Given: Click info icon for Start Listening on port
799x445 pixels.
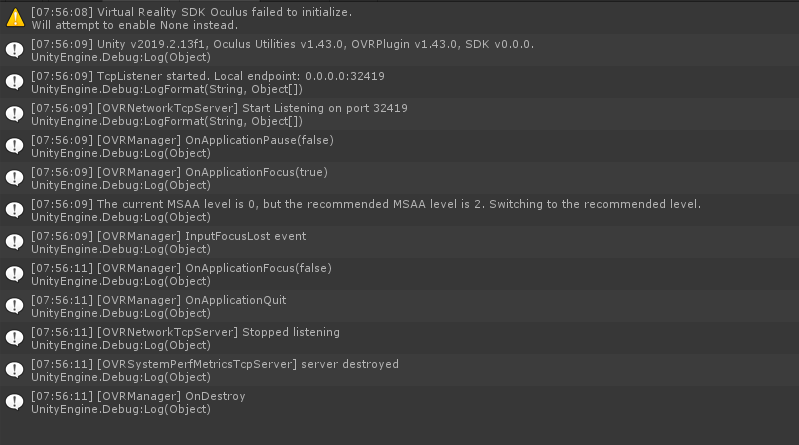Looking at the screenshot, I should click(14, 114).
